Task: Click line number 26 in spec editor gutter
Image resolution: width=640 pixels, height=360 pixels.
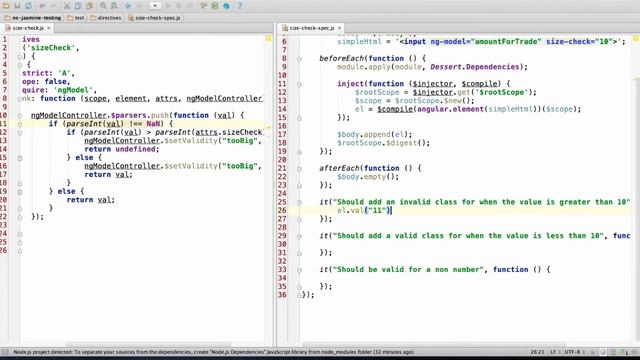Action: [282, 211]
